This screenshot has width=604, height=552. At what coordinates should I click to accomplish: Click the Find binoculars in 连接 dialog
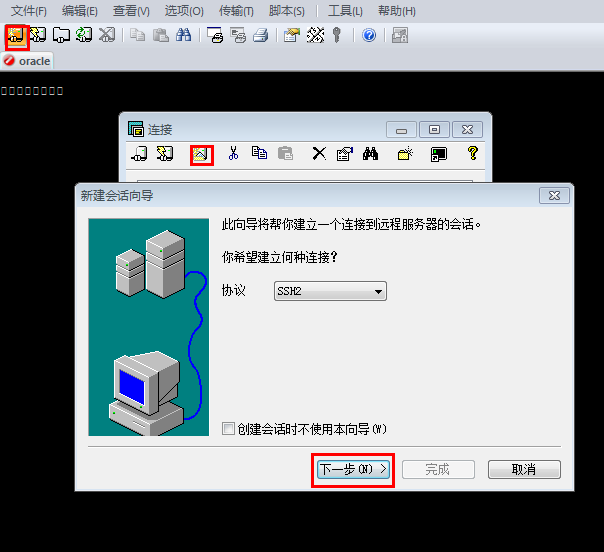tap(370, 153)
